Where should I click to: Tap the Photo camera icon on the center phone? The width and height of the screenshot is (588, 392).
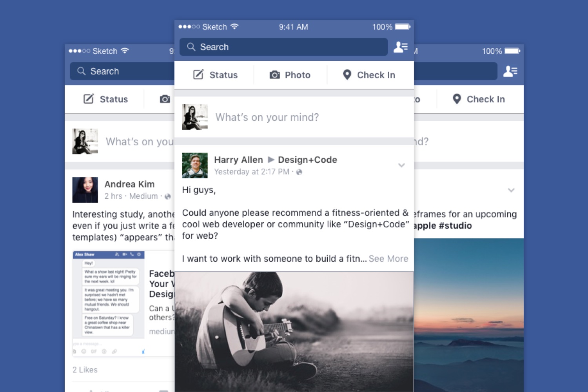click(274, 74)
